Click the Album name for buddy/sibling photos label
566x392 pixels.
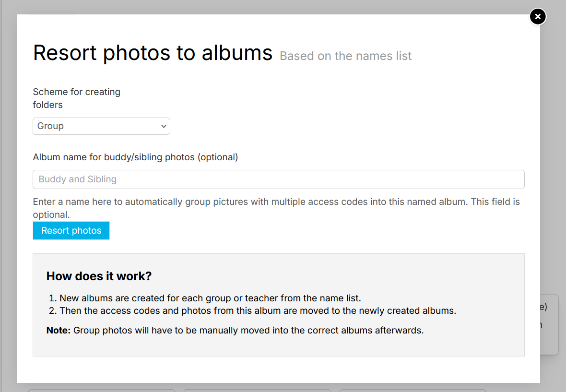pyautogui.click(x=135, y=157)
